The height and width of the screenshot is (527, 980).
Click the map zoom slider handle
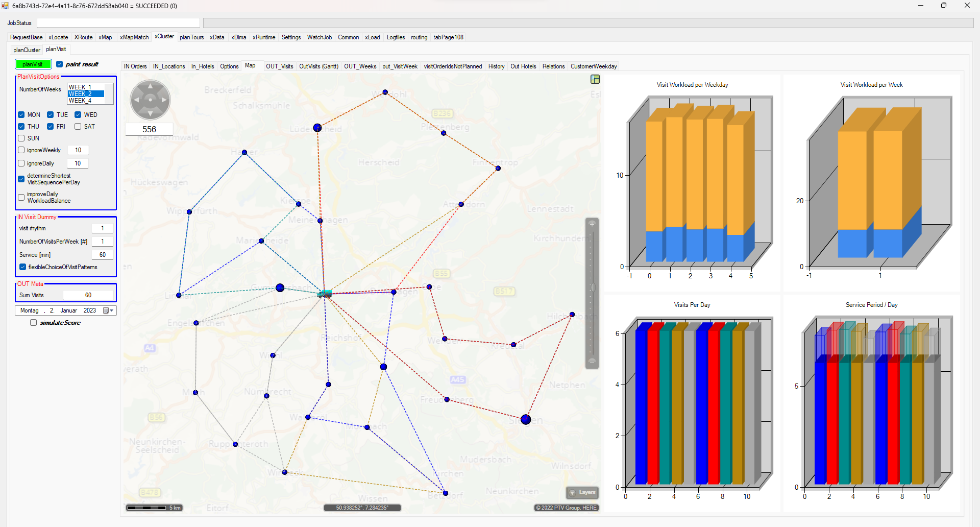[593, 288]
